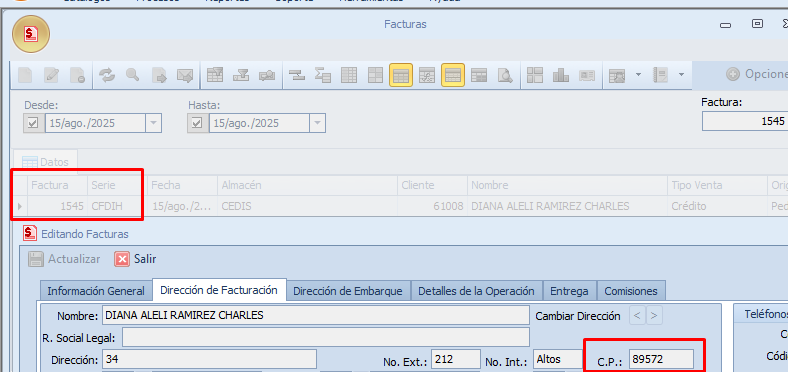Click the Salir button
This screenshot has height=372, width=788.
coord(136,259)
